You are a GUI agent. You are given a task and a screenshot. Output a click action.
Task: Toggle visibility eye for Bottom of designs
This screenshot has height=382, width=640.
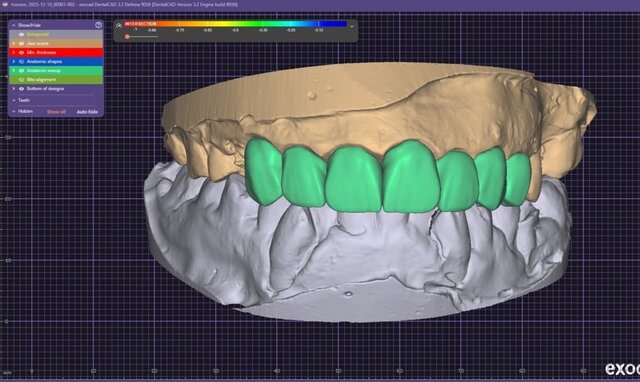click(22, 89)
